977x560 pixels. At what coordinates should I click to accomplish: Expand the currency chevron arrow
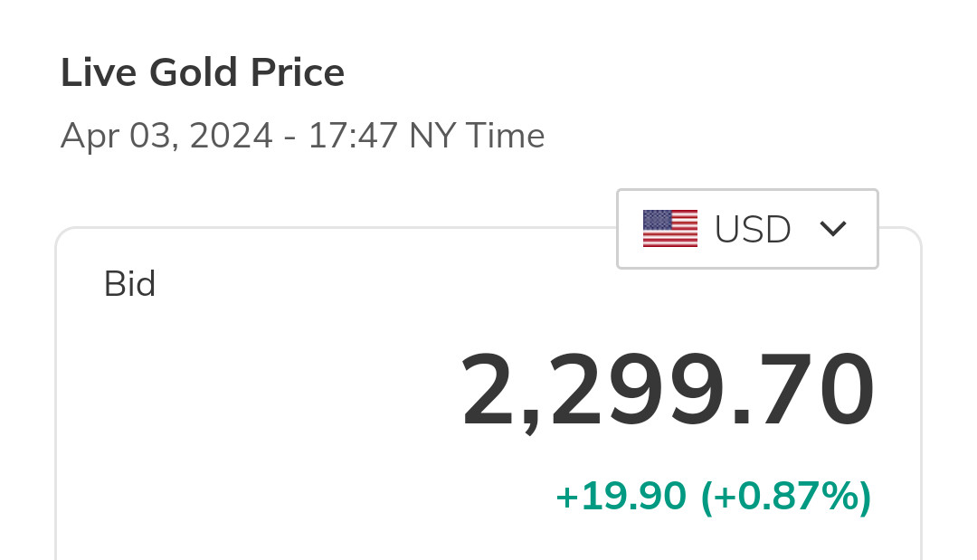coord(832,229)
